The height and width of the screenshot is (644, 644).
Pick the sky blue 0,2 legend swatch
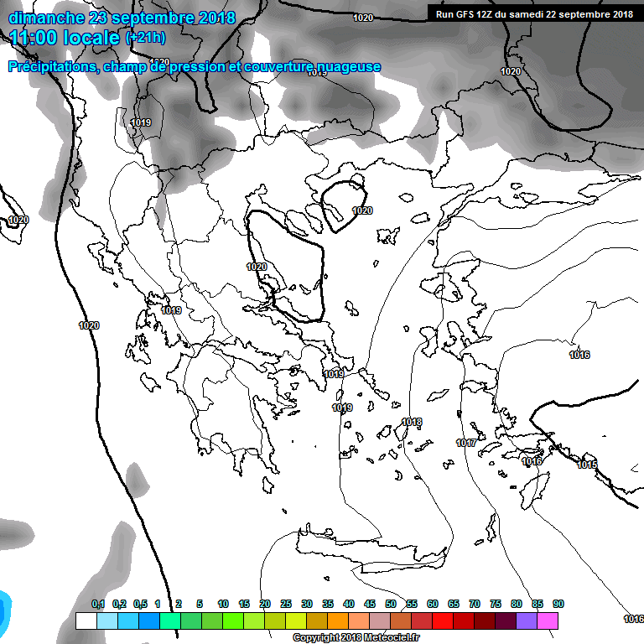[128, 621]
